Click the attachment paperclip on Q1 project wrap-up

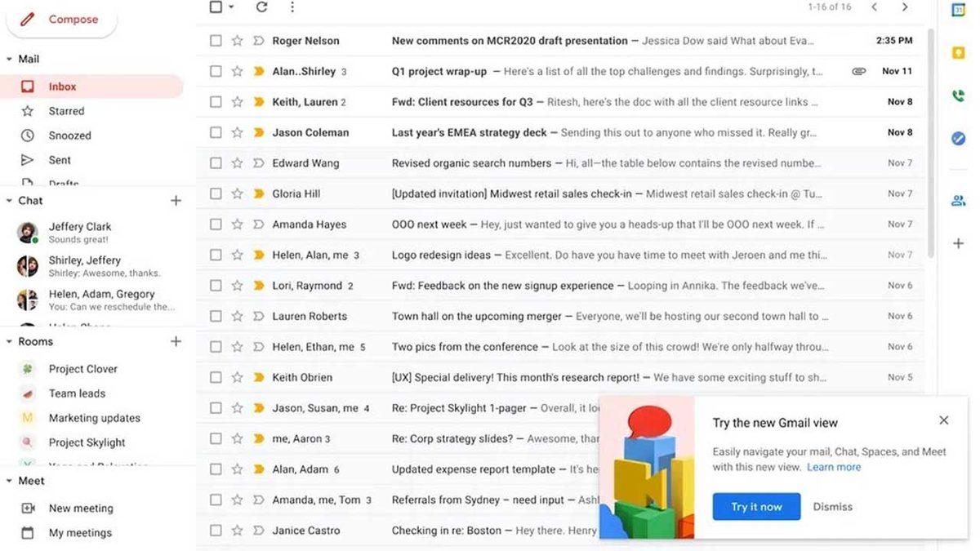[858, 71]
